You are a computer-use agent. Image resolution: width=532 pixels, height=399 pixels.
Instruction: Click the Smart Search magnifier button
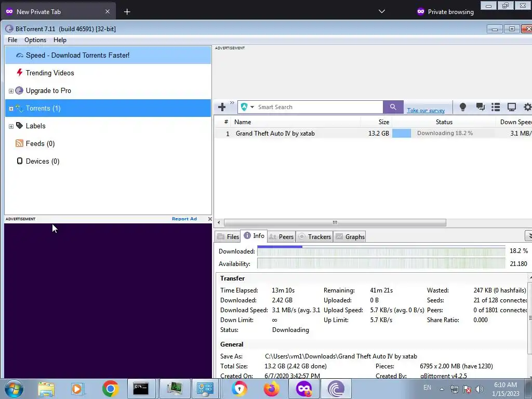[x=393, y=107]
